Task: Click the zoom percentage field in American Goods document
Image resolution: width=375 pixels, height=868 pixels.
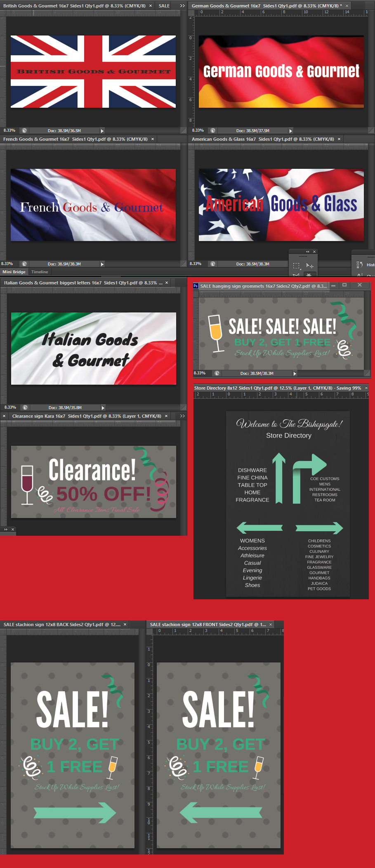Action: point(196,264)
